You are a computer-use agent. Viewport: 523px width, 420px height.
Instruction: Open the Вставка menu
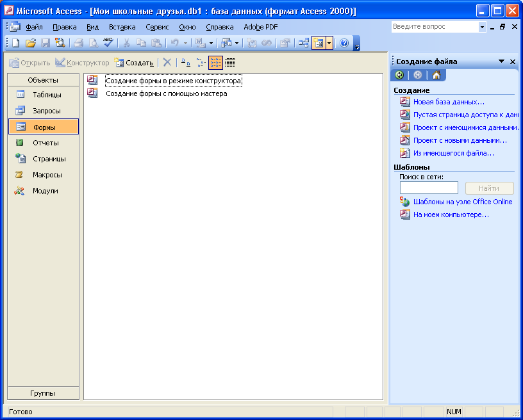[122, 27]
